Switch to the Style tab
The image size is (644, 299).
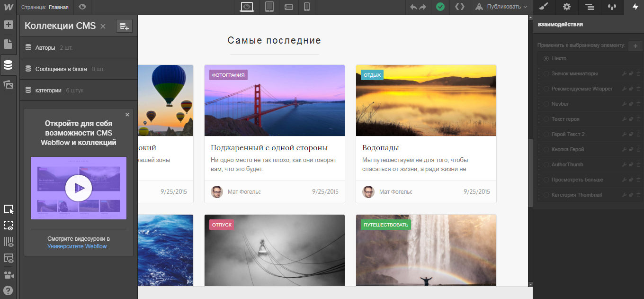coord(543,7)
